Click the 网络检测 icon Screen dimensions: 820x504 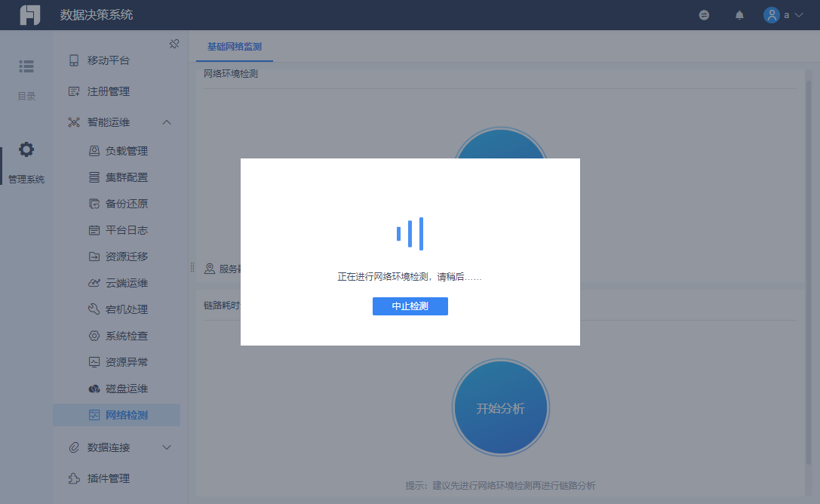click(x=94, y=415)
